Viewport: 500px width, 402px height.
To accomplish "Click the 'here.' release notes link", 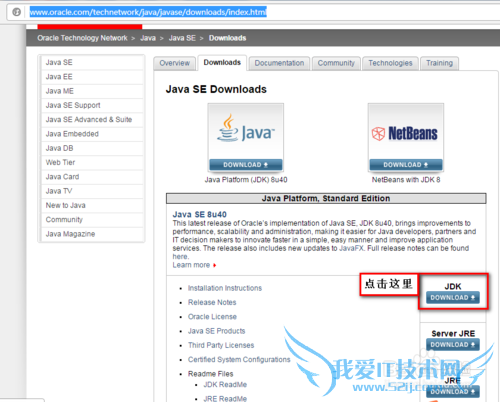I will click(x=181, y=257).
